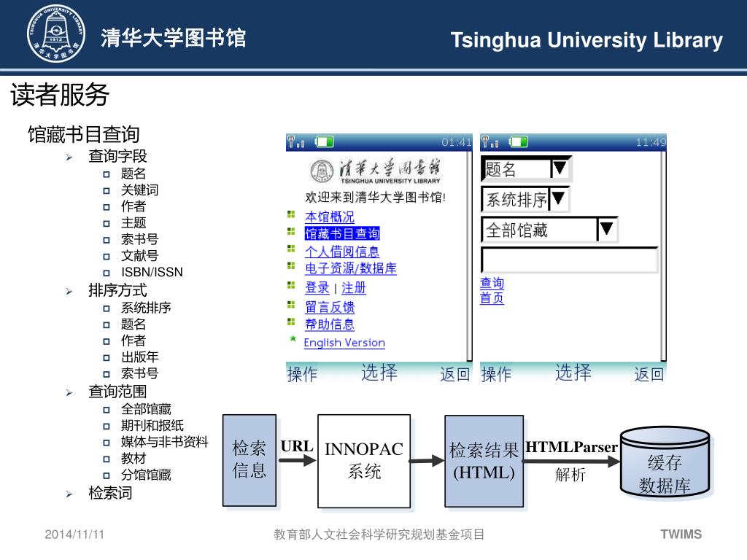747x560 pixels.
Task: Open the 系统排序 sort dropdown
Action: tap(525, 199)
